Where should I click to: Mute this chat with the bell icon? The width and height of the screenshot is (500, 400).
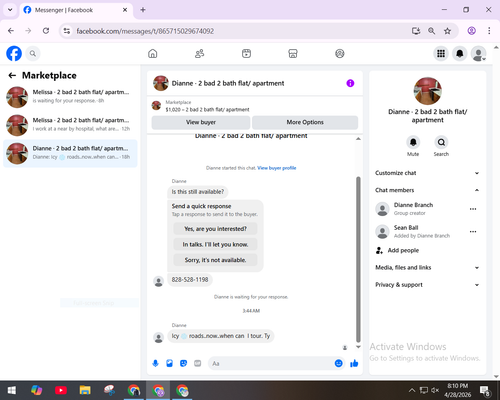413,142
